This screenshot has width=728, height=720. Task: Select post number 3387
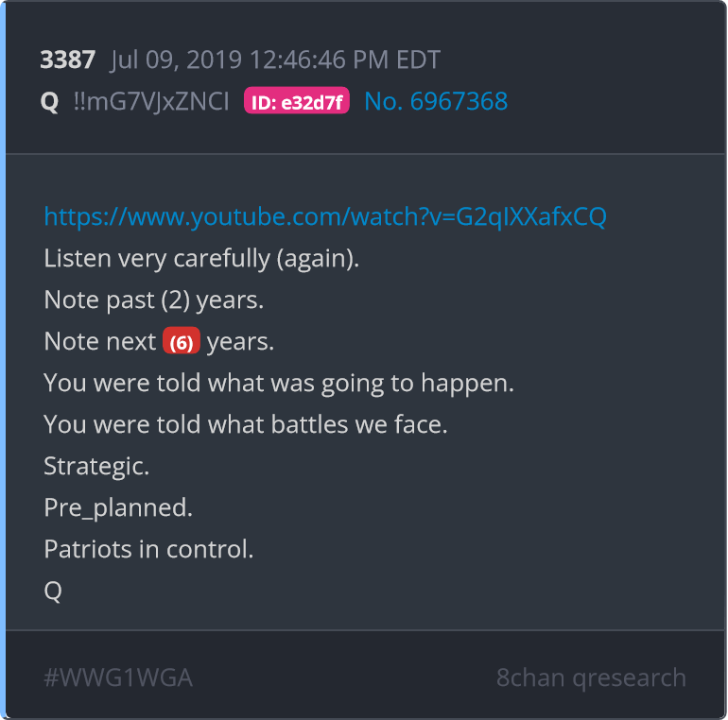68,60
